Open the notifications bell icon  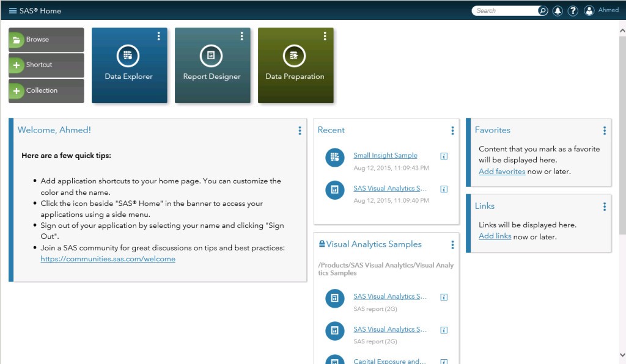click(x=558, y=10)
